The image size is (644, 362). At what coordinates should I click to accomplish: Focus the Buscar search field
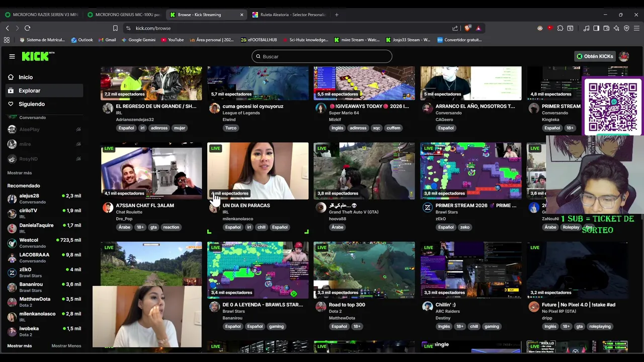pos(322,56)
